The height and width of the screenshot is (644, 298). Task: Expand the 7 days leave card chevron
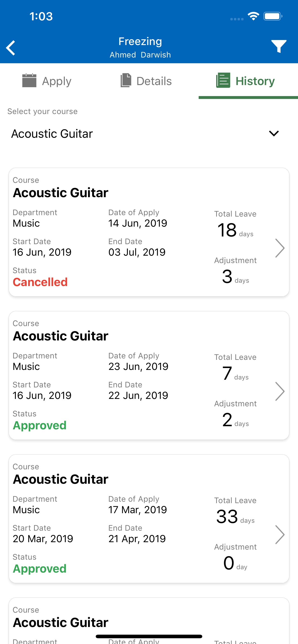[x=280, y=391]
